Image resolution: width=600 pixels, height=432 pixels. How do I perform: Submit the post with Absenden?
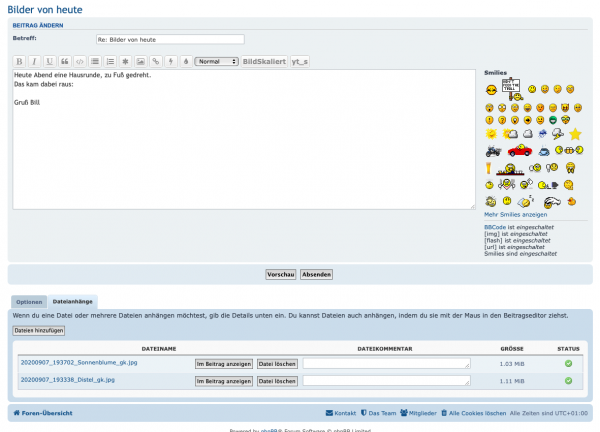[316, 274]
